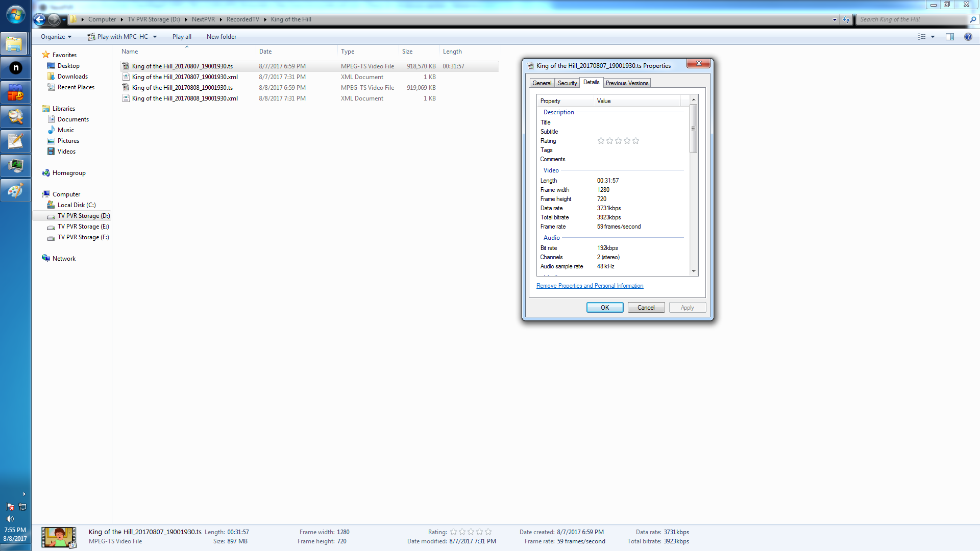
Task: Sort by Type column header
Action: (x=368, y=52)
